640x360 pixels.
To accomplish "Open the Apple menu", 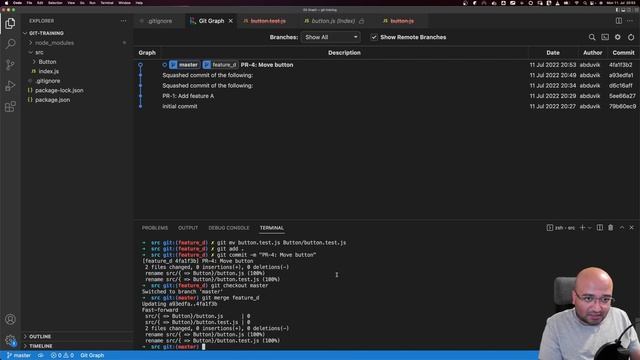I will [x=6, y=3].
